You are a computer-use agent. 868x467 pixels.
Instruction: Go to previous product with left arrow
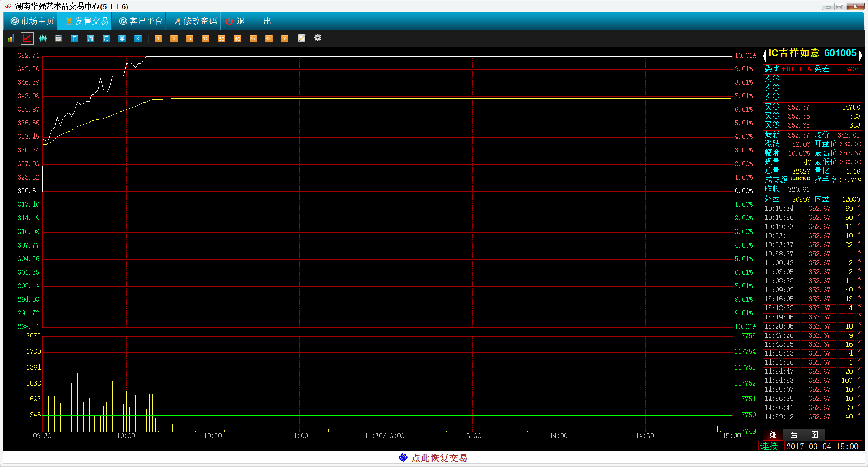coord(765,55)
